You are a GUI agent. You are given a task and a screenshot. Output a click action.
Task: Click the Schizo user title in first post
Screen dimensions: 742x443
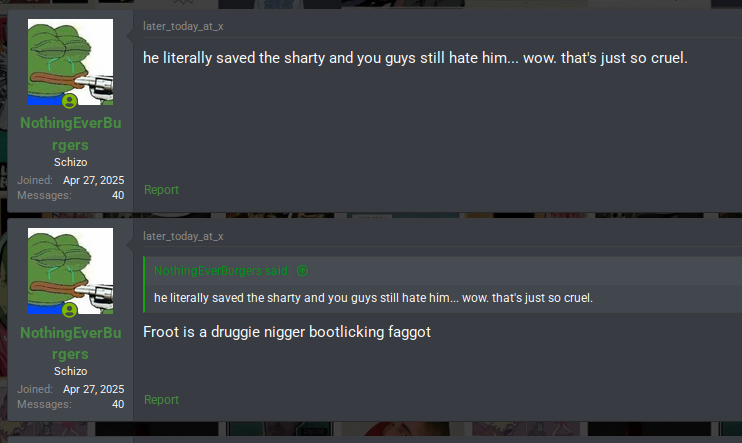click(71, 162)
